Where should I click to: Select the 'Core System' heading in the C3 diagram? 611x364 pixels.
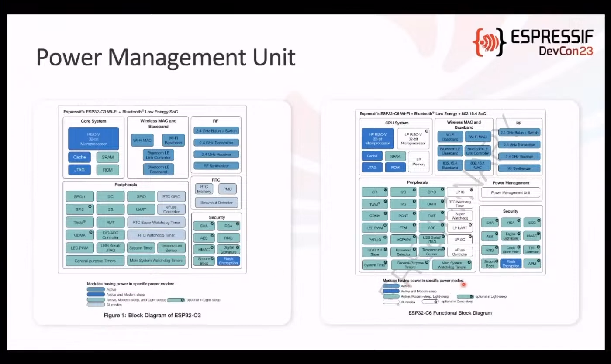click(93, 121)
